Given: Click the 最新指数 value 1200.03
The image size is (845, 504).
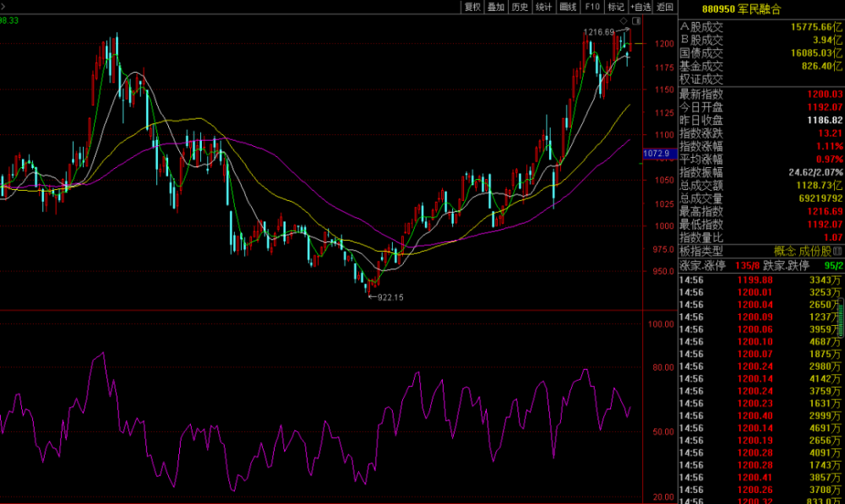Looking at the screenshot, I should 825,95.
